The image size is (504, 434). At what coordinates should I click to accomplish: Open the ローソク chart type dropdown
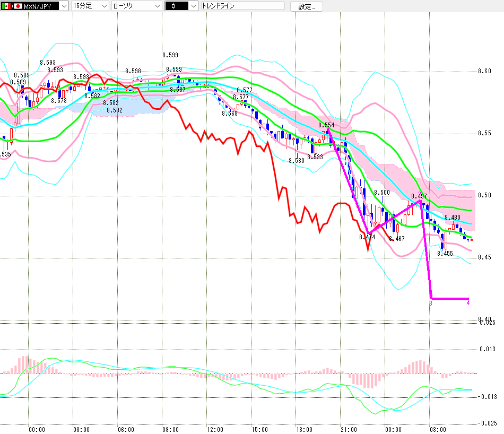136,6
